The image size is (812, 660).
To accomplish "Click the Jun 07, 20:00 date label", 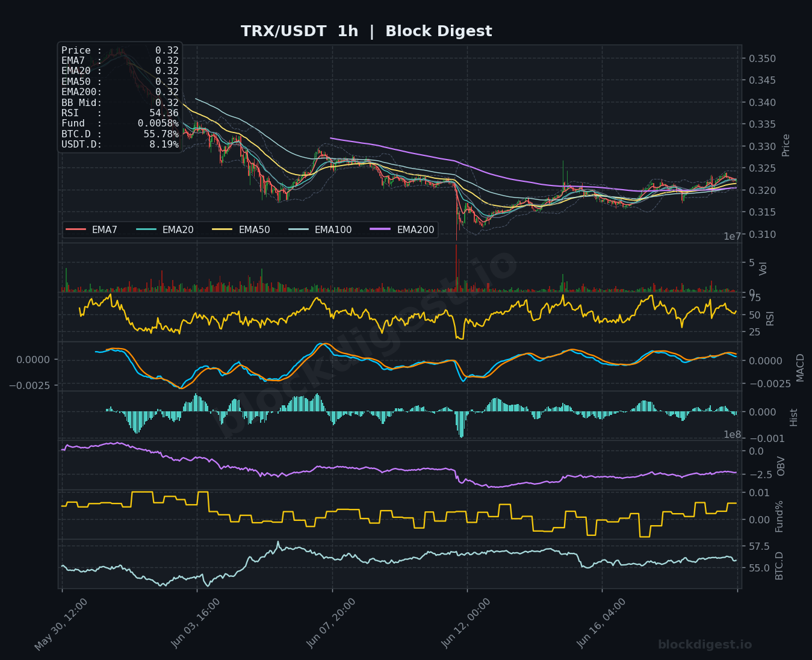I will click(332, 623).
